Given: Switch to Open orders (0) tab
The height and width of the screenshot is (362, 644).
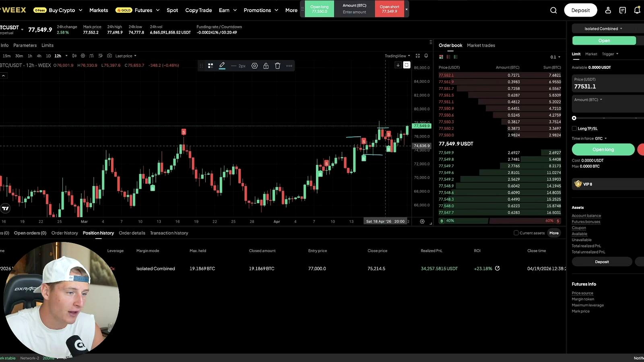Looking at the screenshot, I should click(x=30, y=233).
